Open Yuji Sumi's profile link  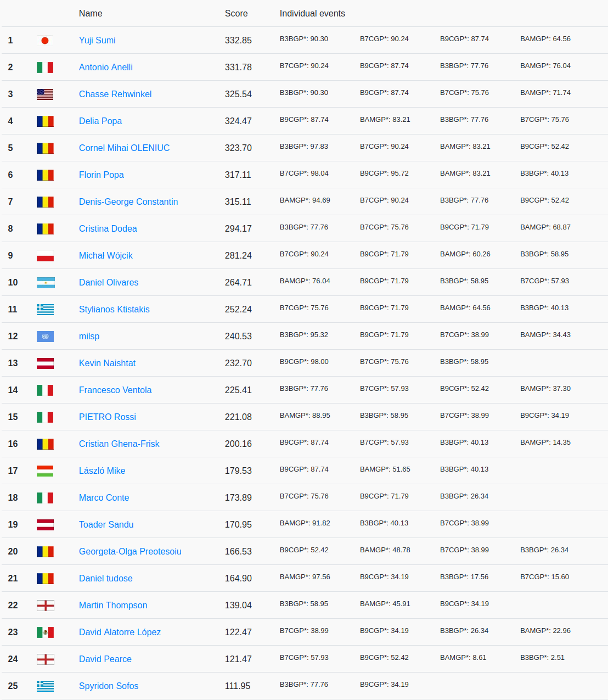[x=97, y=41]
